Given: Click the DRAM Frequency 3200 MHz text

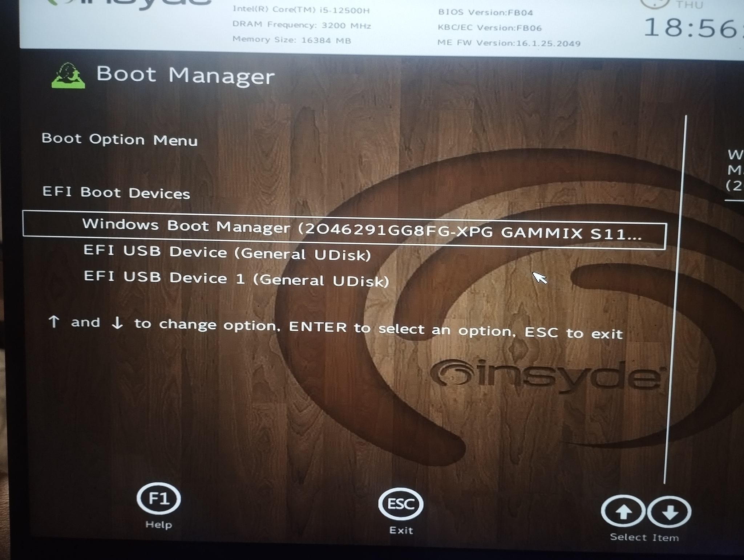Looking at the screenshot, I should 302,25.
